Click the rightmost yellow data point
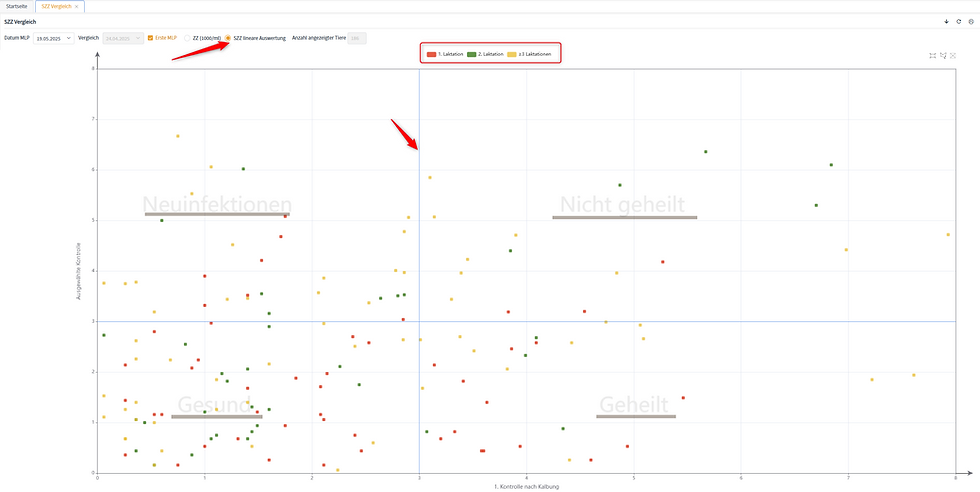Viewport: 980px width, 492px height. pyautogui.click(x=948, y=234)
